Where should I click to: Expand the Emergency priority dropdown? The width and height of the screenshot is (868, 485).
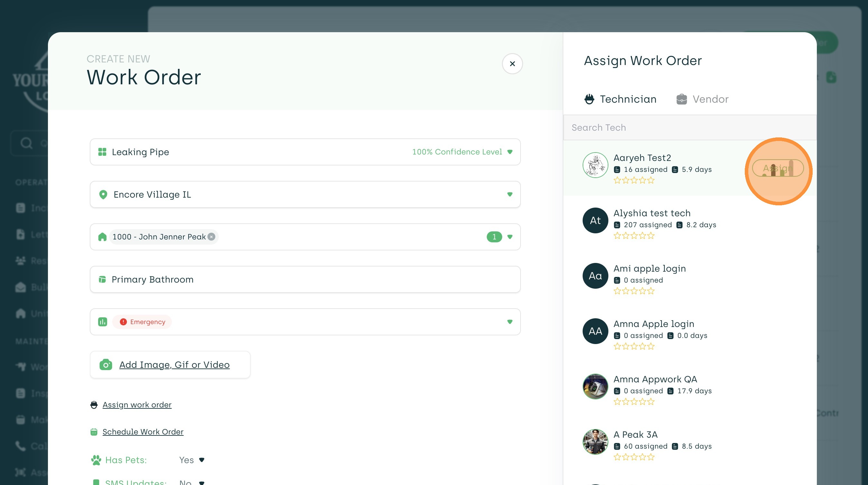[x=510, y=322]
